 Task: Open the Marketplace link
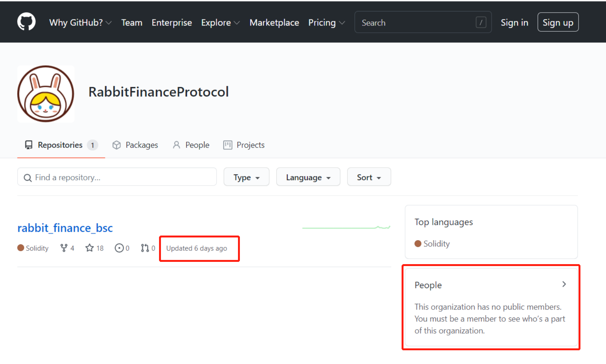click(274, 22)
